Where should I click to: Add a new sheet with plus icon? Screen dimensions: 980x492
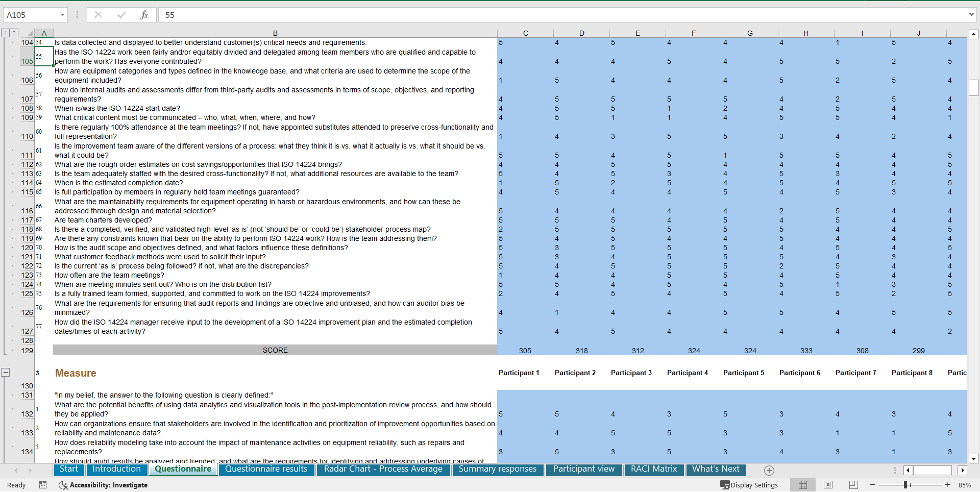(x=769, y=471)
